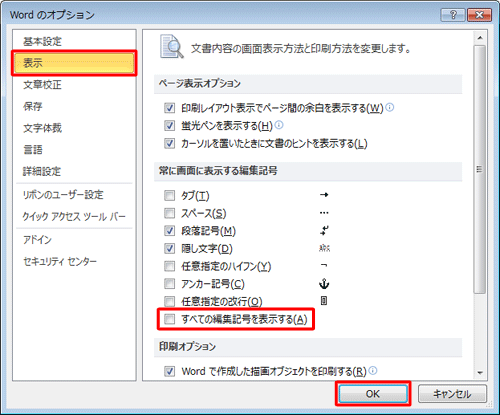
Task: Open the 詳細設定 category
Action: (74, 171)
